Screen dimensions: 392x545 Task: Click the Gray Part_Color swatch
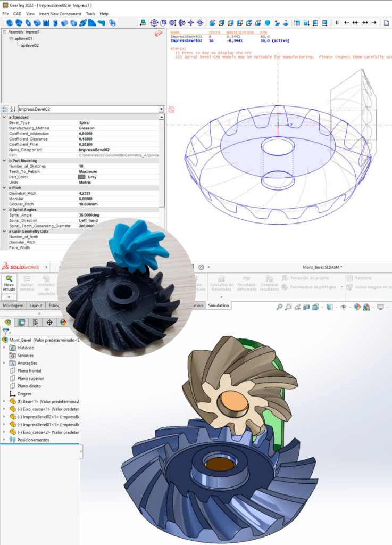[82, 177]
